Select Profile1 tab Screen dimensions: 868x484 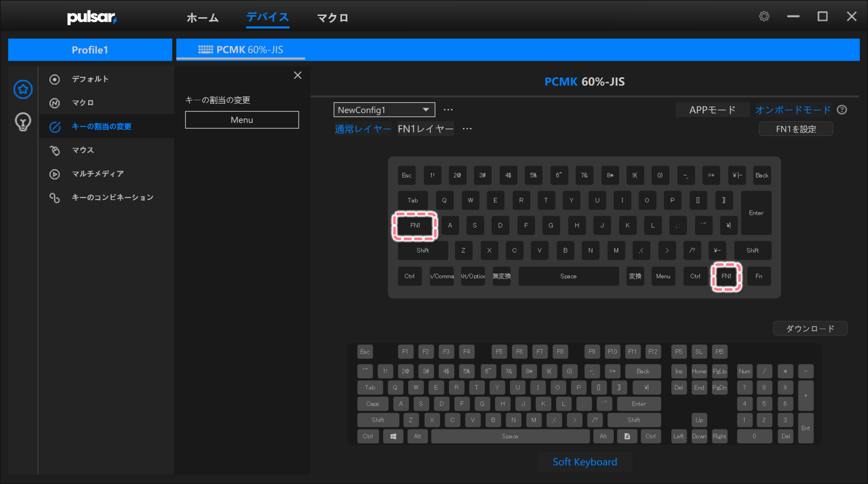point(90,50)
